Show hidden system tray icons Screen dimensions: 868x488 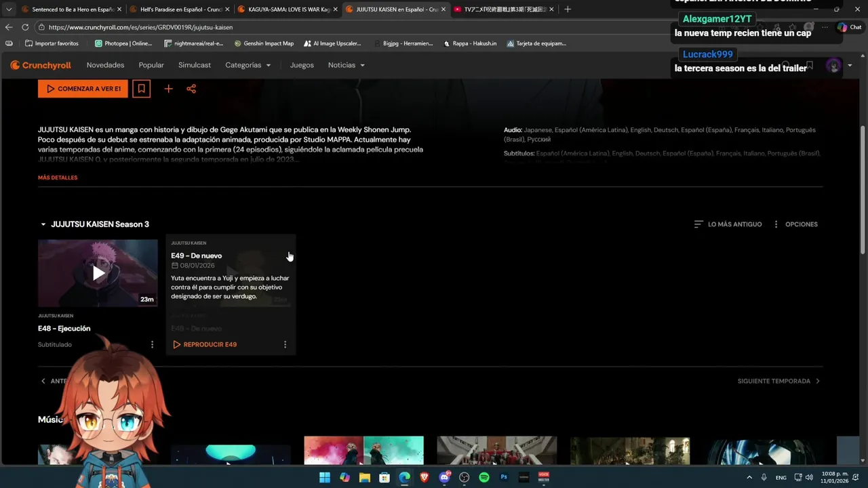pos(749,477)
